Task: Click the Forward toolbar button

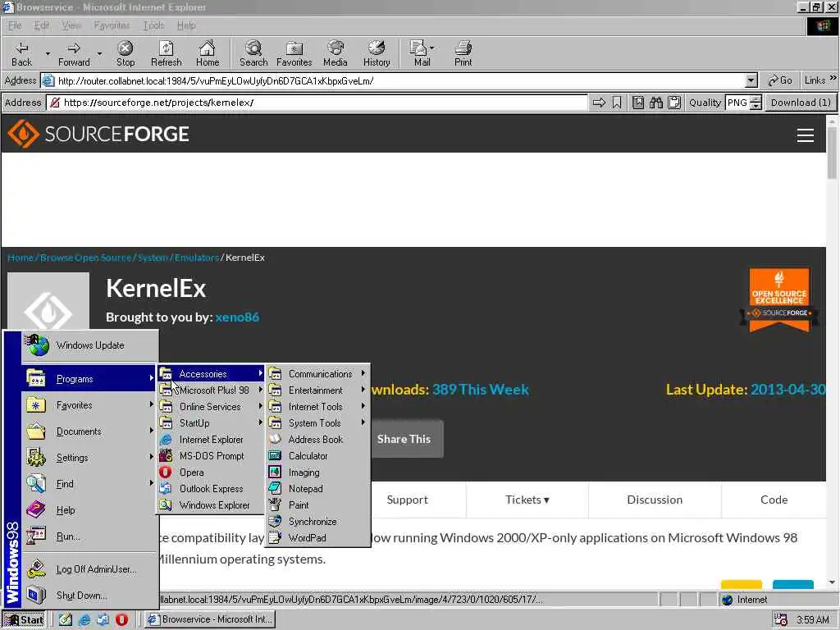Action: pyautogui.click(x=74, y=53)
